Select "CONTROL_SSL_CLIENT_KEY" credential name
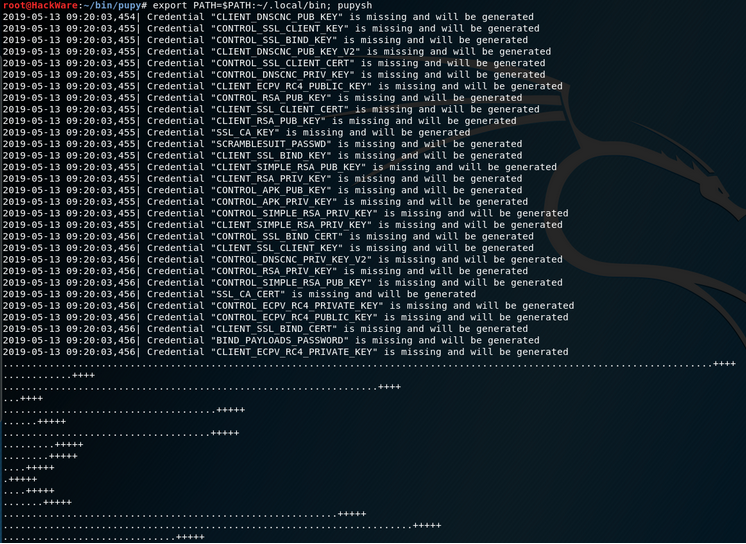The width and height of the screenshot is (746, 544). pos(280,29)
